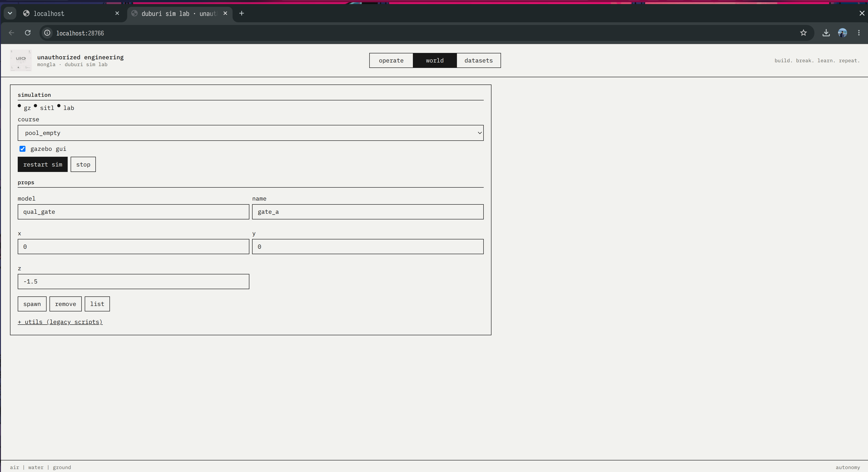The height and width of the screenshot is (472, 868).
Task: Open the datasets tab
Action: 479,60
